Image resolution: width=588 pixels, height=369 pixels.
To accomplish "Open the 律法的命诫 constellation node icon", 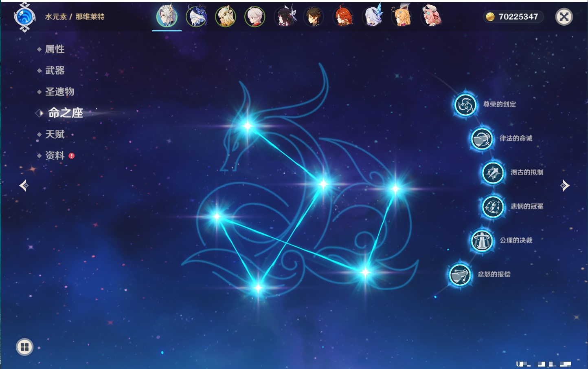I will click(482, 139).
